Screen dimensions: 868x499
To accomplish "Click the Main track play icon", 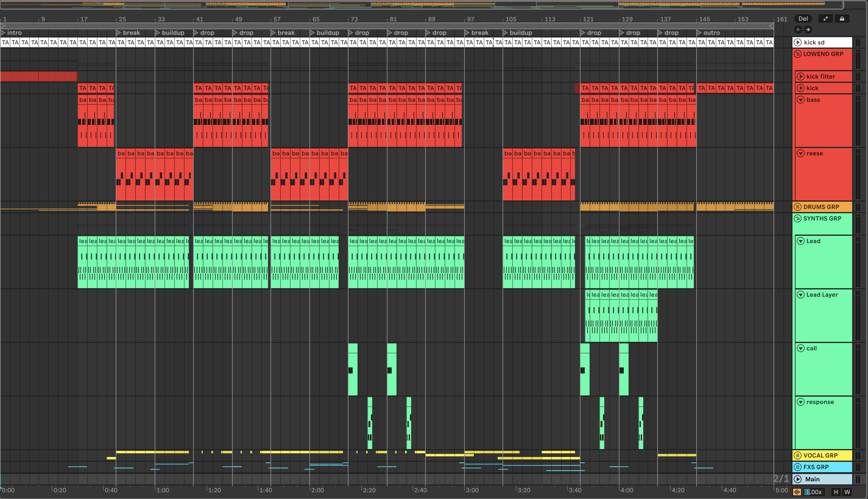I will tap(798, 479).
